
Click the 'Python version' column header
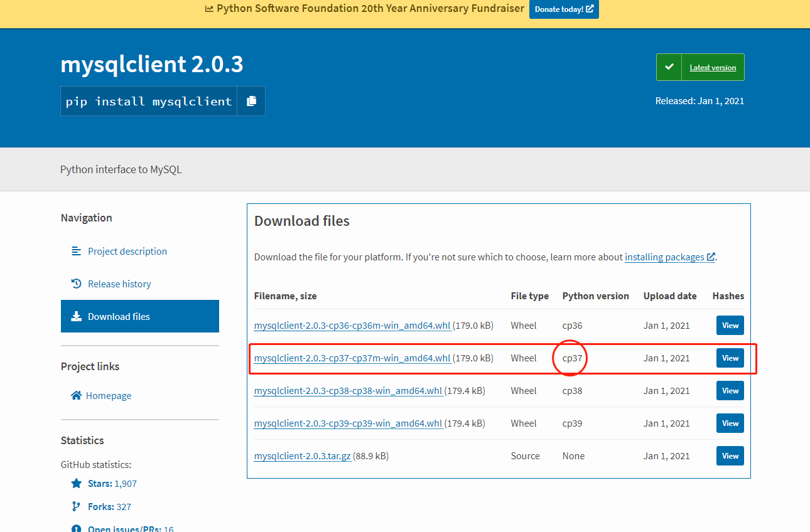click(595, 295)
